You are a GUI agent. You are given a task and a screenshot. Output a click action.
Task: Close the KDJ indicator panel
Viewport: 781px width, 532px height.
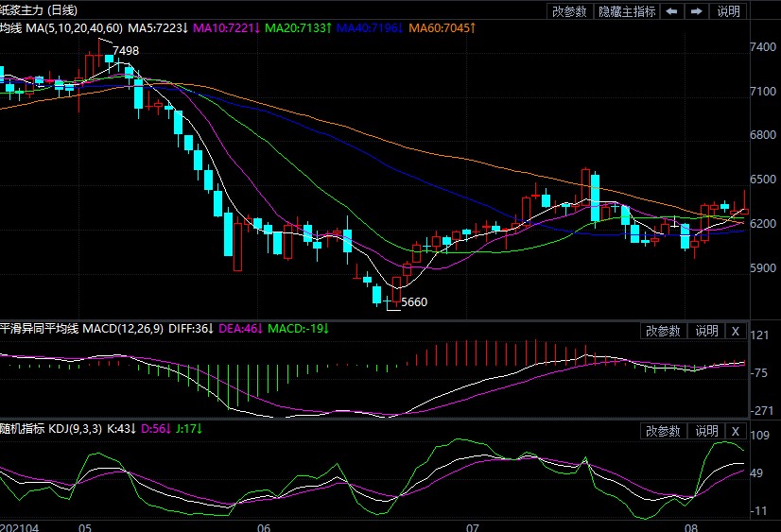[736, 431]
